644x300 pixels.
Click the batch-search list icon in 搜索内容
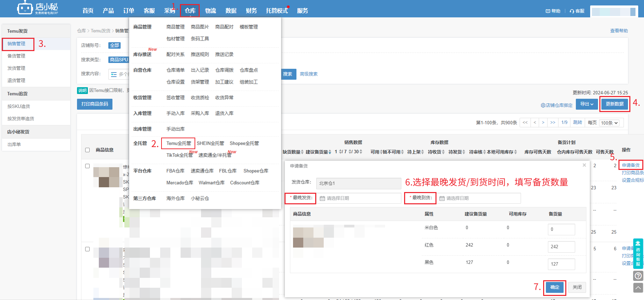pos(114,74)
